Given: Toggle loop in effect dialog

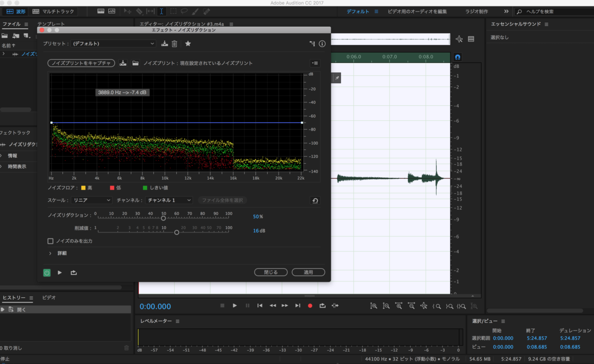Looking at the screenshot, I should click(74, 273).
